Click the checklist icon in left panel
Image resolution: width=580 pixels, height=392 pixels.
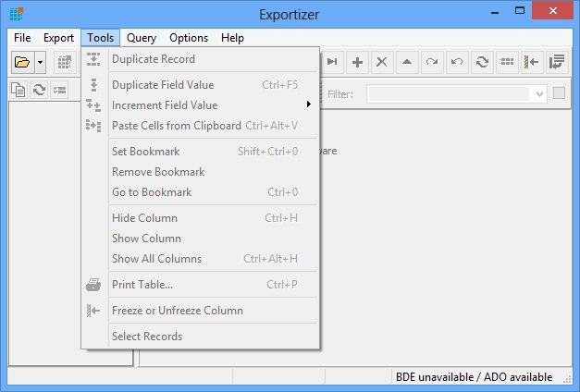point(59,90)
